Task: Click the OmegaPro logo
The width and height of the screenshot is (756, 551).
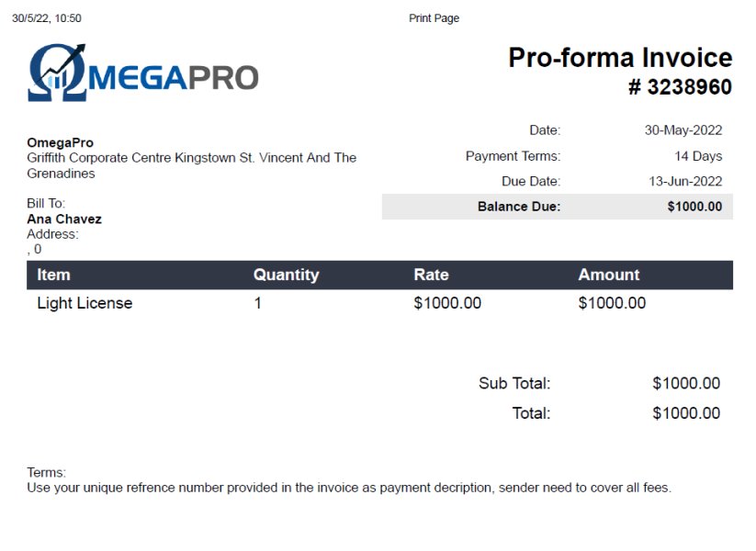Action: 143,73
